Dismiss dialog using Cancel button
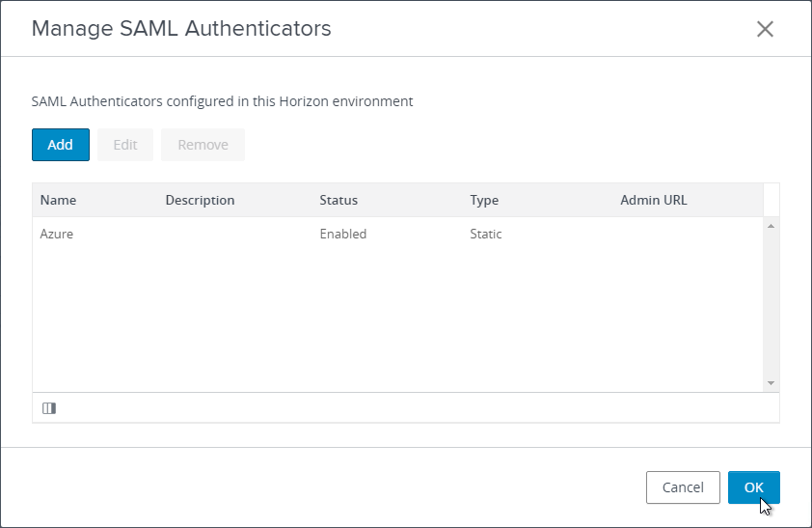812x528 pixels. [683, 487]
